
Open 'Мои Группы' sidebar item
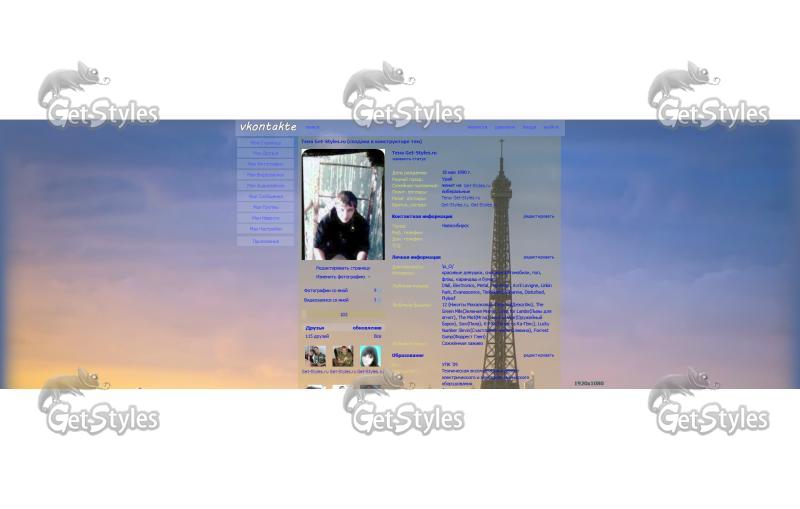[266, 207]
